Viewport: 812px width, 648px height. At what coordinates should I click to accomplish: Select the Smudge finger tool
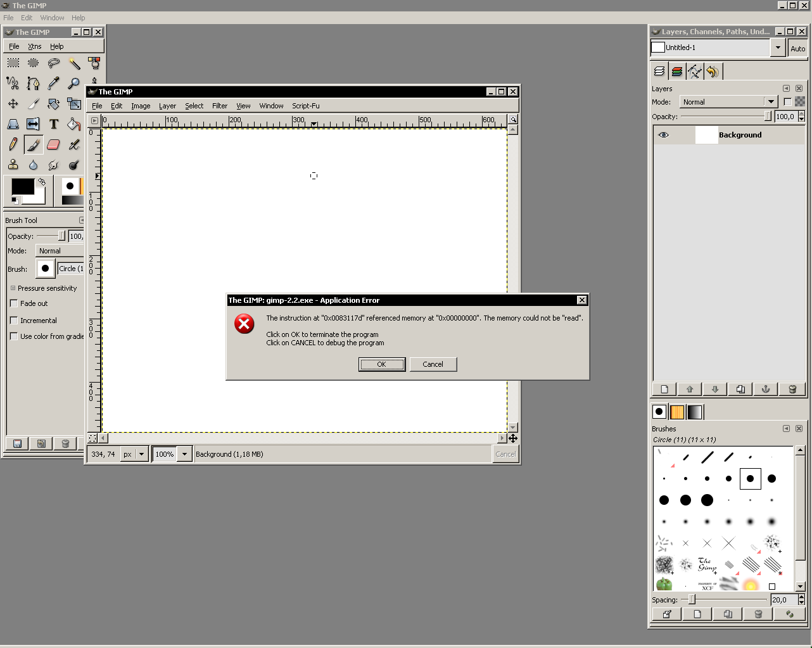click(x=54, y=165)
